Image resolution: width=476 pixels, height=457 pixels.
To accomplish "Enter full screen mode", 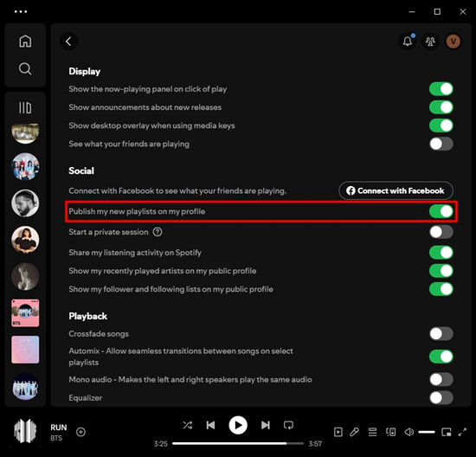I will (462, 432).
